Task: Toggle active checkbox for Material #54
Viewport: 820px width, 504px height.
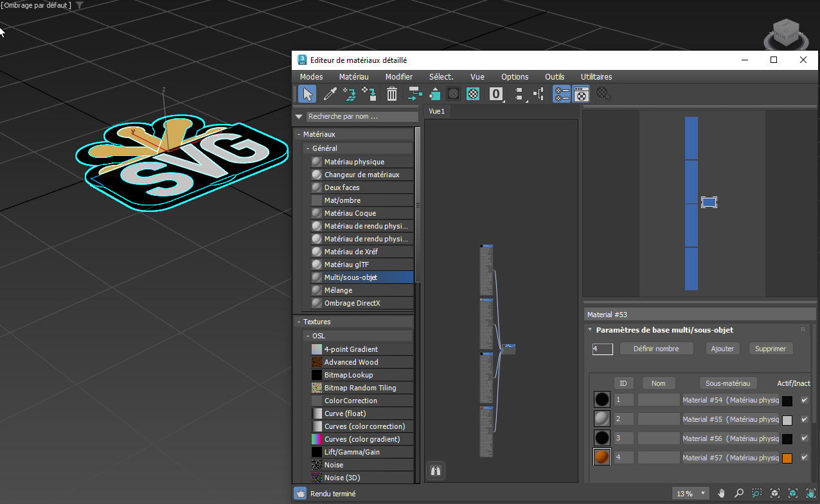Action: coord(805,400)
